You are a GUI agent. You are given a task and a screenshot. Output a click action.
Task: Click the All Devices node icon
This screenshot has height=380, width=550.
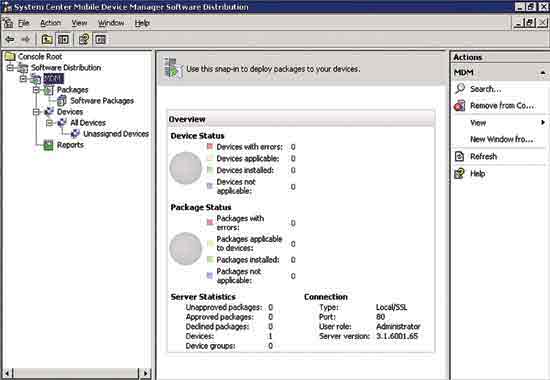[x=62, y=123]
